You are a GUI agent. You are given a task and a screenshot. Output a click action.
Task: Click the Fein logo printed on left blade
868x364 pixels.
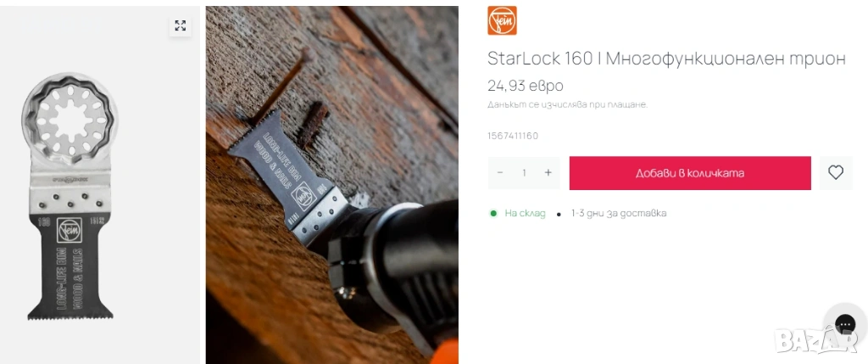[x=70, y=231]
